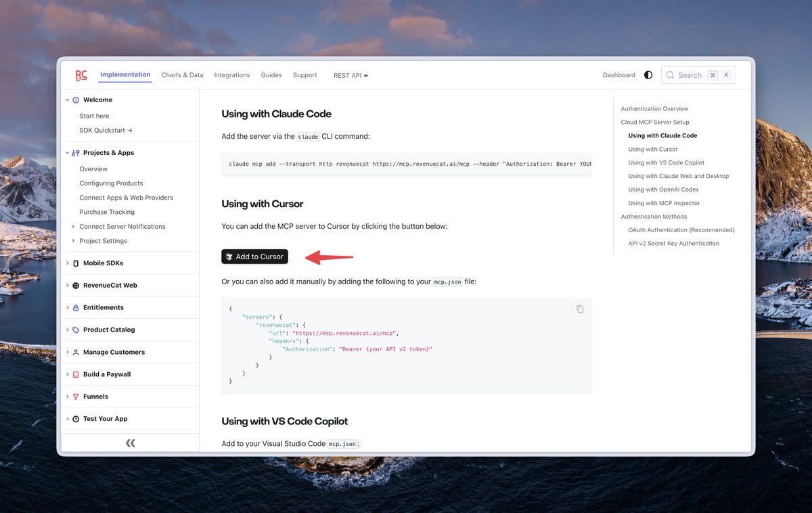Expand the RevenueCat Web chevron
This screenshot has height=513, width=812.
pos(67,286)
